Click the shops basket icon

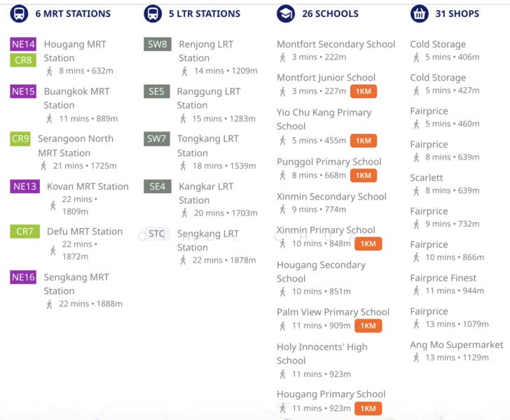(x=419, y=13)
